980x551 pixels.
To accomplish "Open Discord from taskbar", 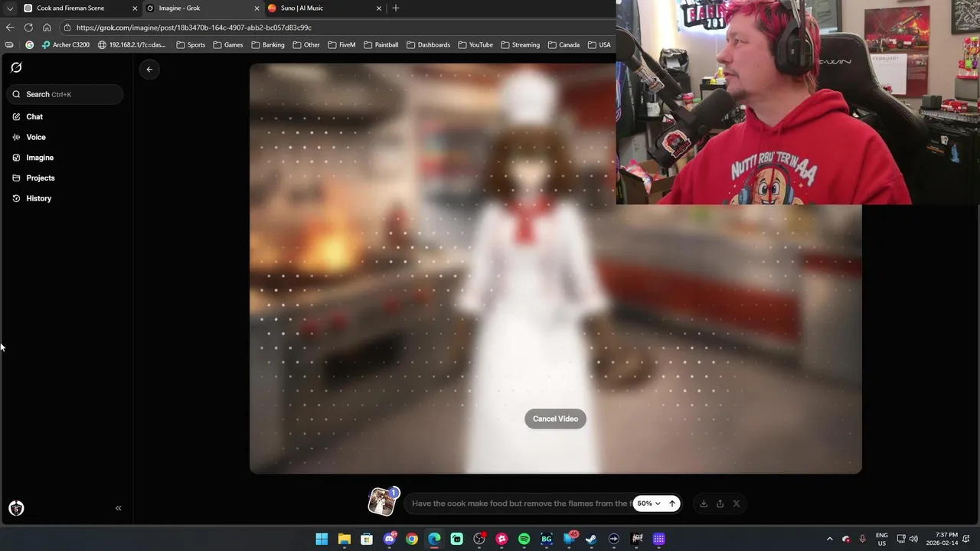I will [389, 539].
